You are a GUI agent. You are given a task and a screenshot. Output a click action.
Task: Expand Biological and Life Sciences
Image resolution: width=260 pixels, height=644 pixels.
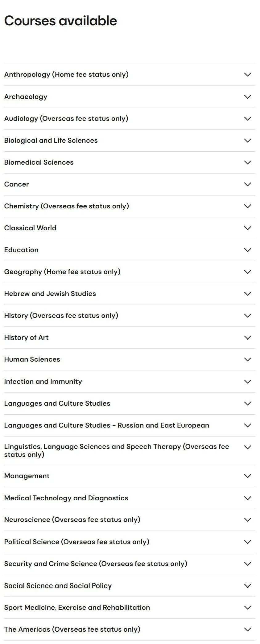[x=130, y=141]
